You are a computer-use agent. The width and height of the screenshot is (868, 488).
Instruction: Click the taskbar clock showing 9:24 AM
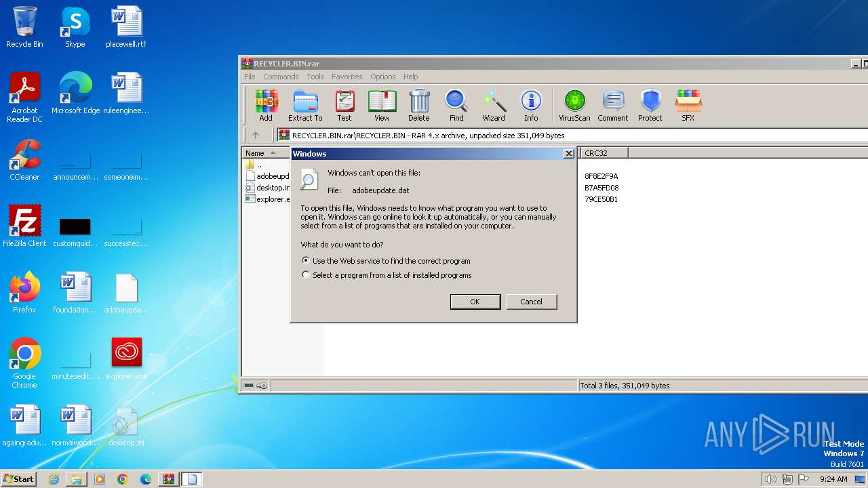[x=833, y=479]
